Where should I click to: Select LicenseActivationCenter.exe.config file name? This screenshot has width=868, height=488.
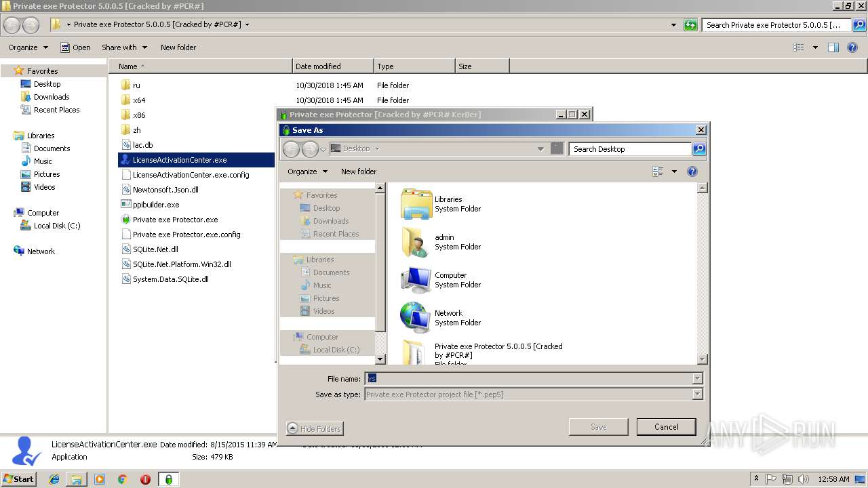click(x=191, y=175)
